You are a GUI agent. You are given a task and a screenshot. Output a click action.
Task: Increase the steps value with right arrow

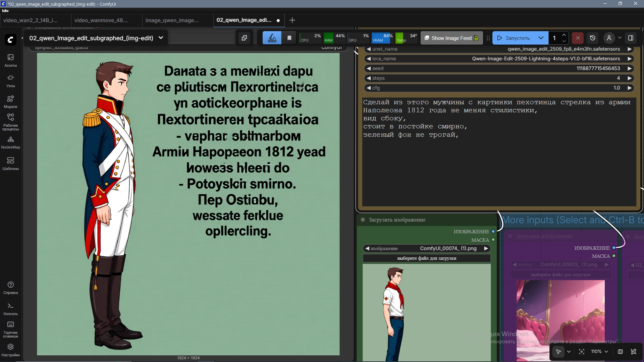(630, 78)
